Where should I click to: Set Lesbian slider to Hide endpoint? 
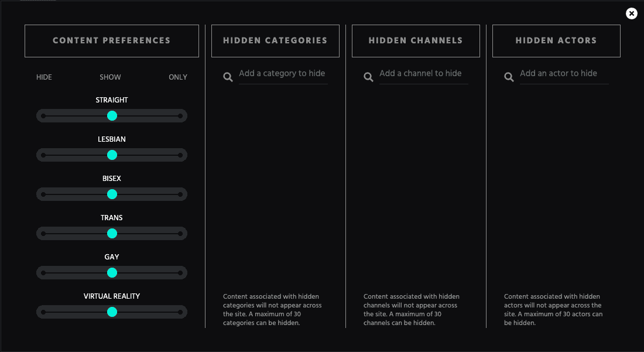[x=43, y=155]
